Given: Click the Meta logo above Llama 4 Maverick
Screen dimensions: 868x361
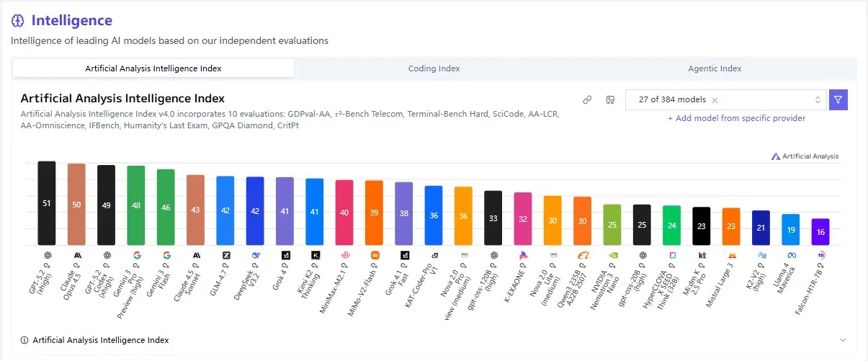Looking at the screenshot, I should pos(791,255).
